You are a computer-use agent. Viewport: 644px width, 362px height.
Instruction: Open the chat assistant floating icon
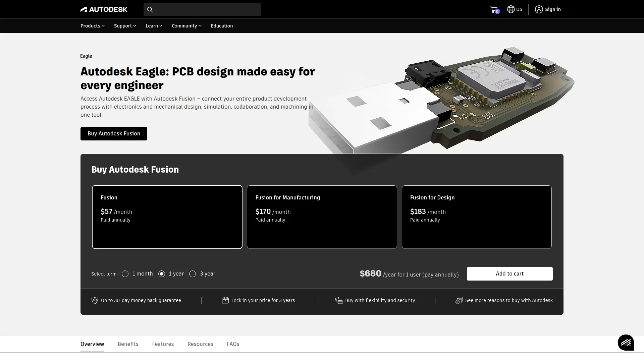pos(626,343)
